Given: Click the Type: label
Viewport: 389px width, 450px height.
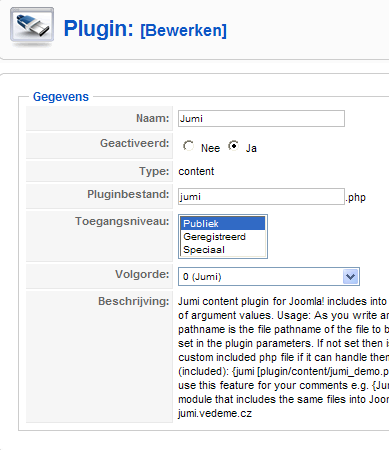Looking at the screenshot, I should coord(154,171).
